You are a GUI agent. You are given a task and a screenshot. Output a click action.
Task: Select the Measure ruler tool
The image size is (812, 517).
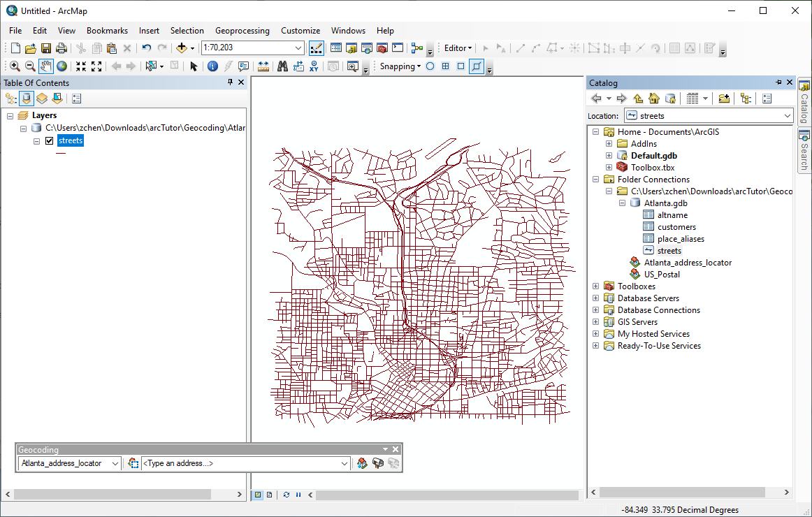click(263, 66)
